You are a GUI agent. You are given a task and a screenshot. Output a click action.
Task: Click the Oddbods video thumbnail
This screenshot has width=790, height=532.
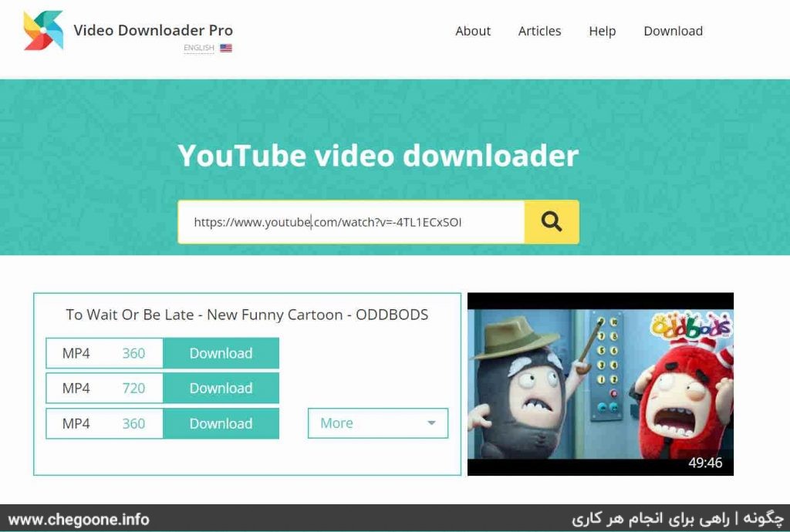(600, 384)
